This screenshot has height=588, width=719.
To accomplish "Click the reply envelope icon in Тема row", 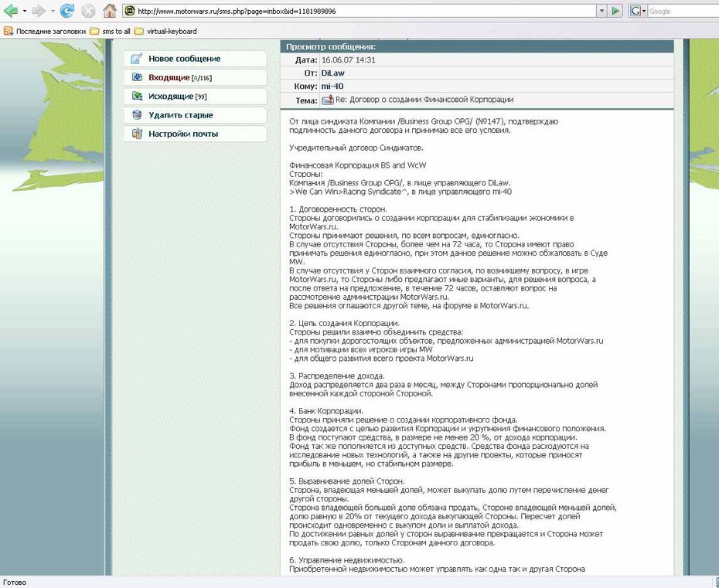I will click(327, 100).
